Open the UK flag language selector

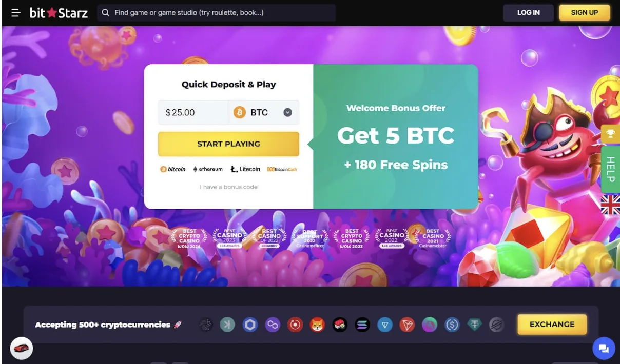tap(610, 205)
